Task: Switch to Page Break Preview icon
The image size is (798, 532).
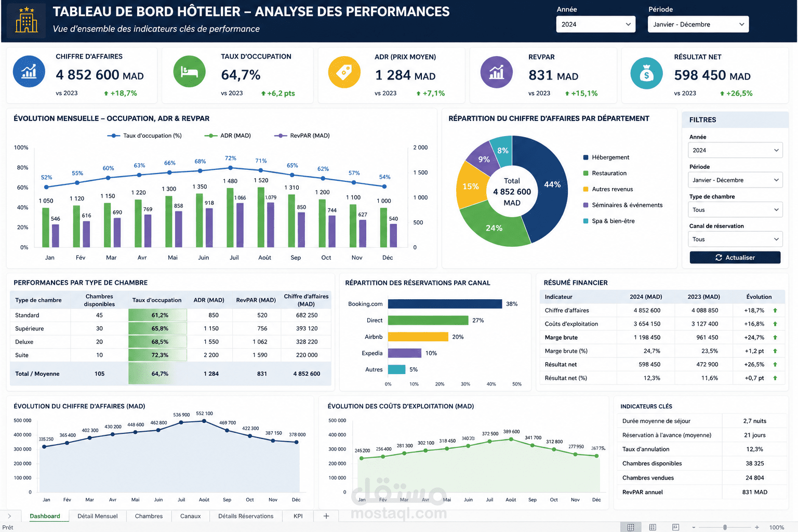Action: pyautogui.click(x=675, y=527)
